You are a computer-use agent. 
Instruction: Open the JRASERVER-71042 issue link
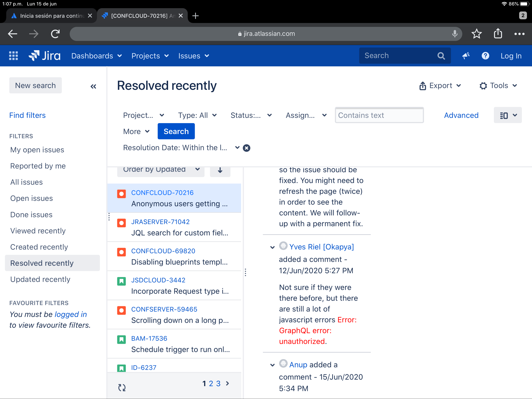[x=160, y=222]
